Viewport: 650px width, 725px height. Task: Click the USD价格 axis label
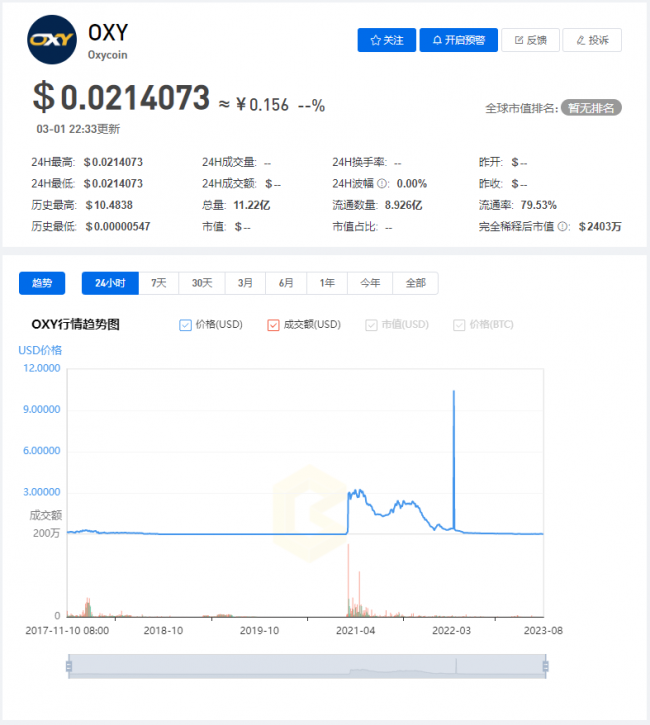click(x=40, y=350)
